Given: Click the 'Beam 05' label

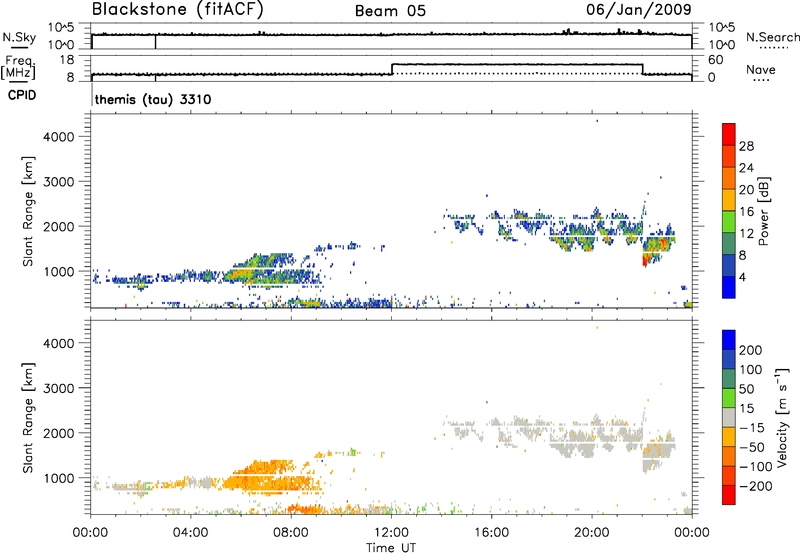Looking at the screenshot, I should point(390,11).
